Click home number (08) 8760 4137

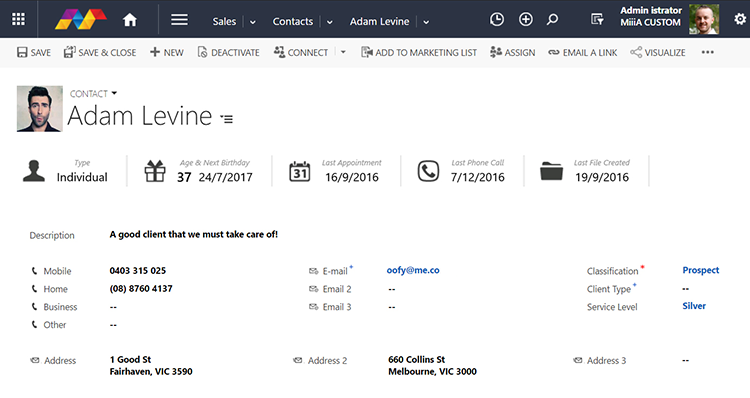(141, 289)
